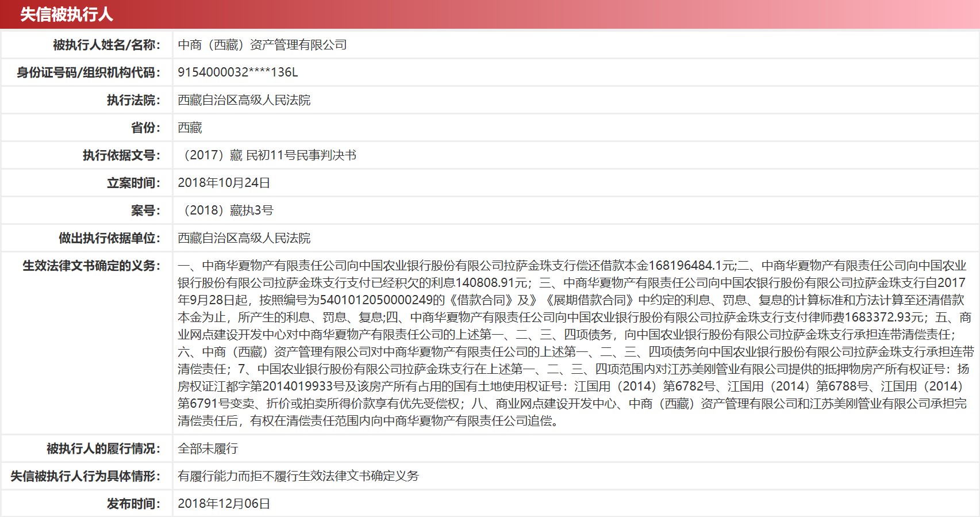Select the 立案时间 label
Screen dimensions: 980x517
pos(134,183)
